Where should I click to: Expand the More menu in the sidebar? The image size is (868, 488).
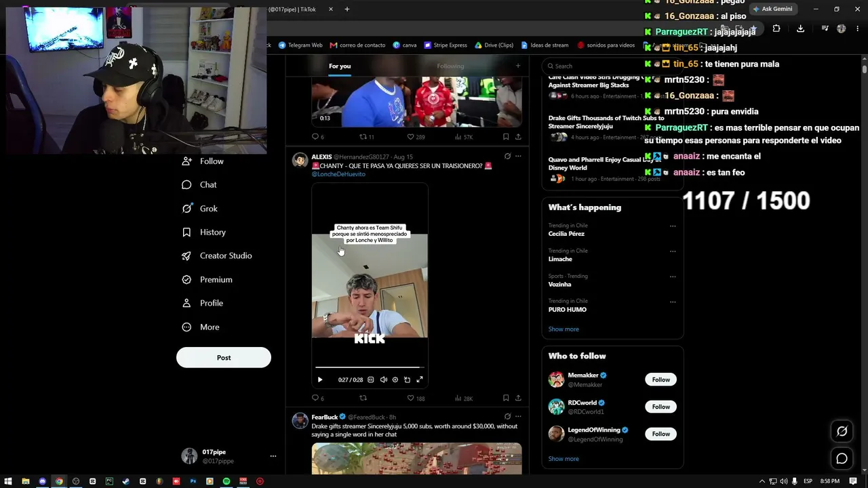point(200,327)
